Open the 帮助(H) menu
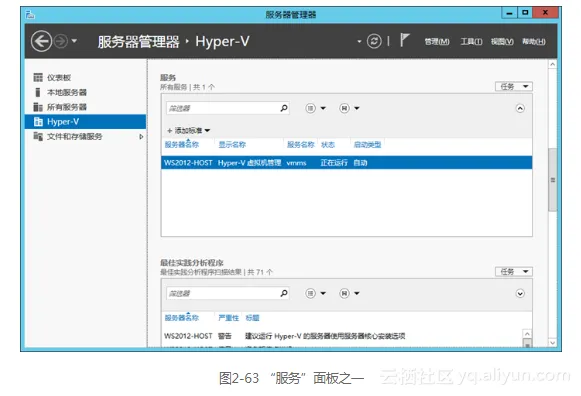Viewport: 581px width, 396px height. point(534,41)
